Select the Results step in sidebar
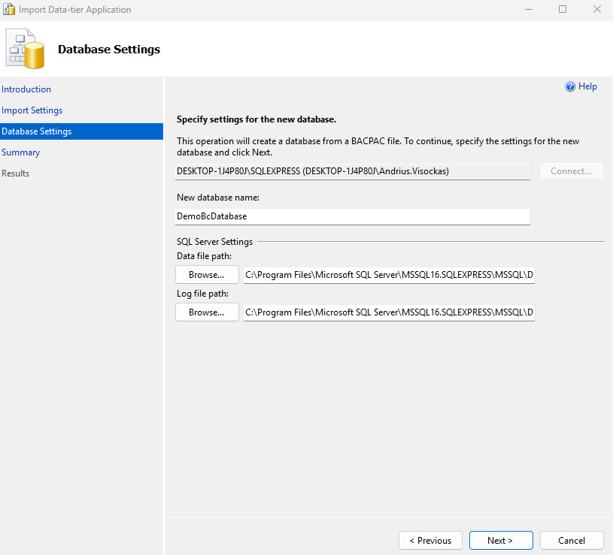This screenshot has height=555, width=615. (x=16, y=173)
